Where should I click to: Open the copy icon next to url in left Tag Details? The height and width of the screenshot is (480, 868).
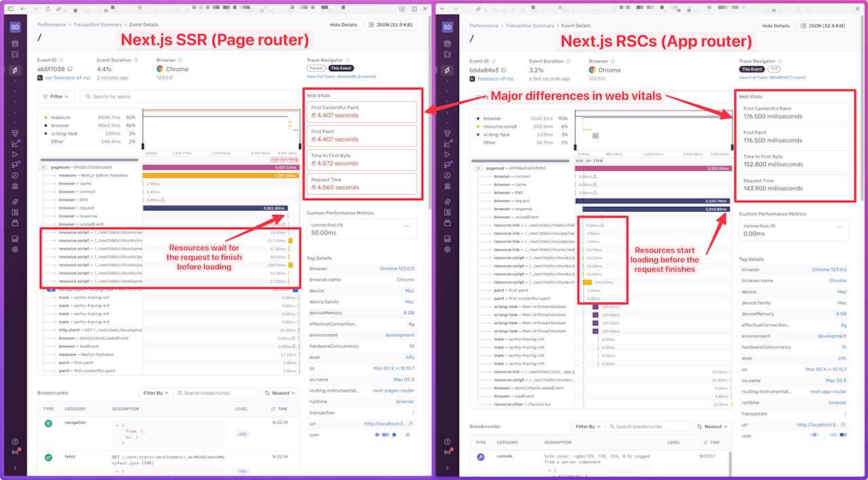[411, 424]
